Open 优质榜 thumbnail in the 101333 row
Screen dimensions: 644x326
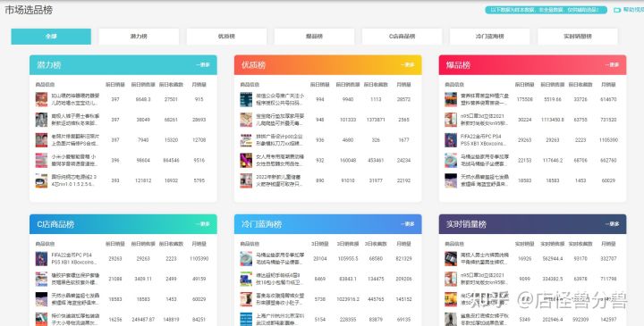click(246, 120)
